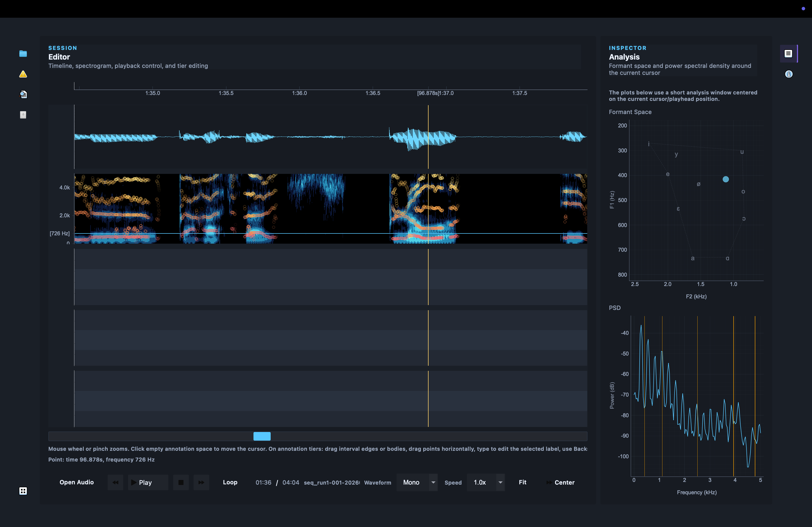Click the Center button
The image size is (812, 527).
click(561, 482)
